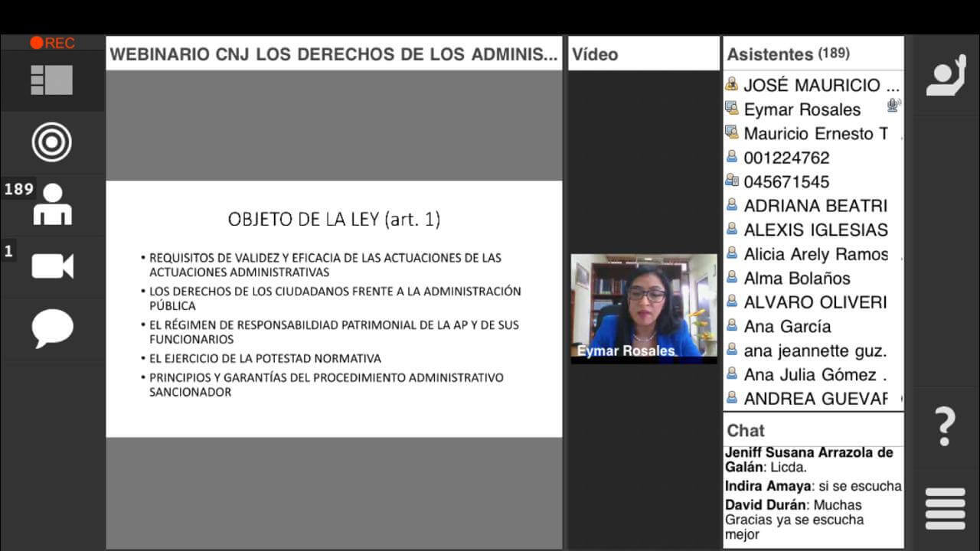Tap the broadcast target icon in sidebar
This screenshot has height=551, width=980.
[51, 142]
